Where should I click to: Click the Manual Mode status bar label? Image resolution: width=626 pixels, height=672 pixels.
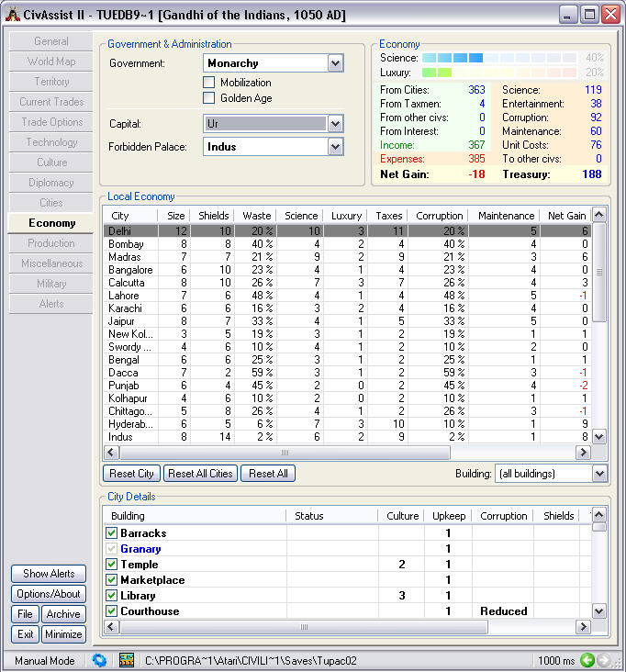click(x=45, y=660)
